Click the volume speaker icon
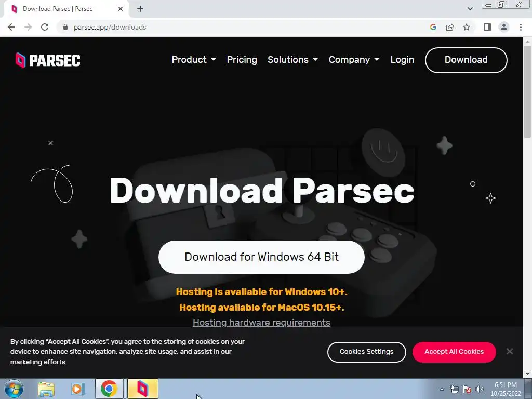The height and width of the screenshot is (399, 532). [x=480, y=389]
